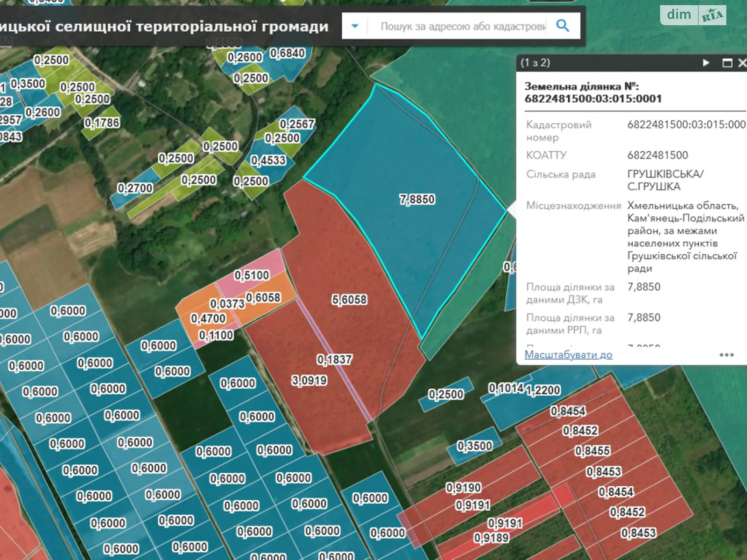Open the search type dropdown arrow
This screenshot has height=560, width=747.
tap(355, 27)
